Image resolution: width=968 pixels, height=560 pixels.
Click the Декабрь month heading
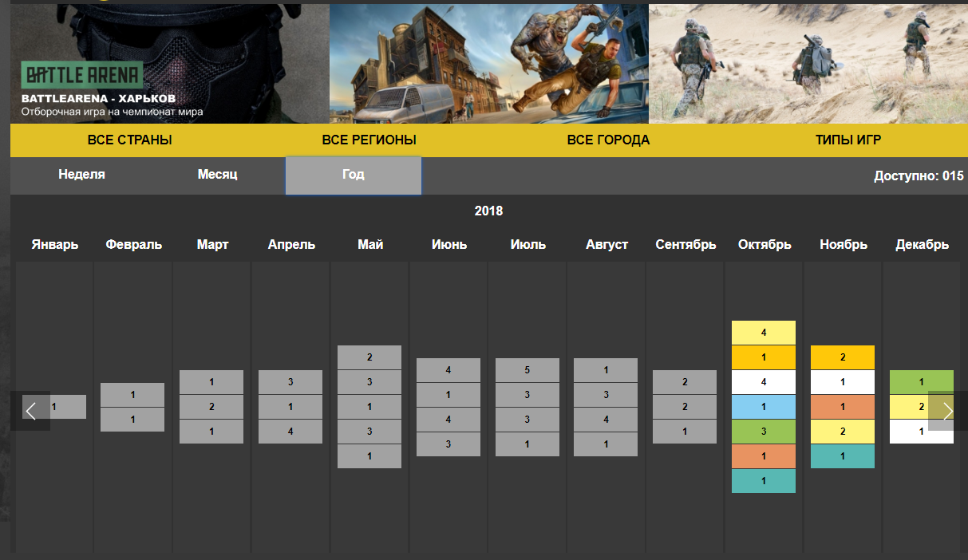923,245
